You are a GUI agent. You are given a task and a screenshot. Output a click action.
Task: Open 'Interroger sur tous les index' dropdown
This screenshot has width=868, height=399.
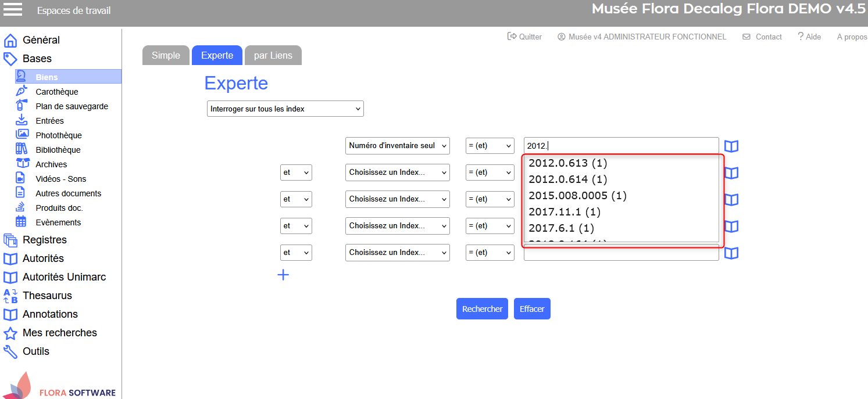coord(285,109)
